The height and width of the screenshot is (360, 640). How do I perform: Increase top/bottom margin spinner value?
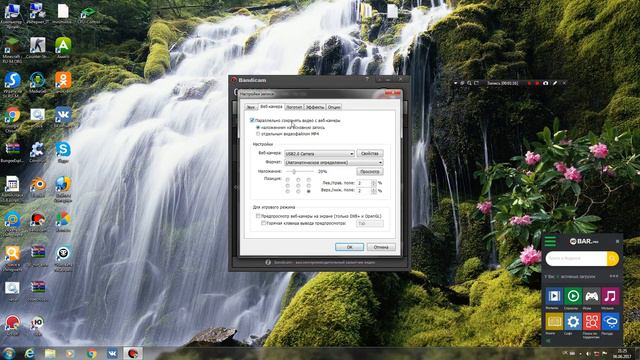373,189
